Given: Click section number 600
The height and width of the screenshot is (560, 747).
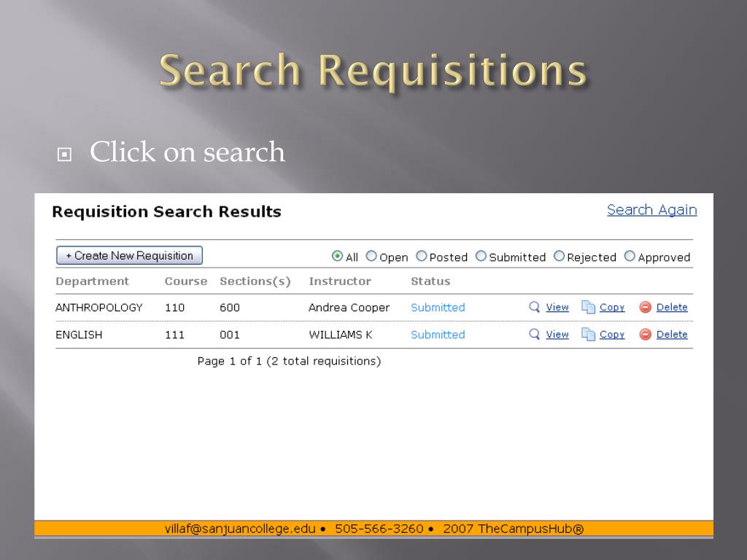Looking at the screenshot, I should [230, 308].
